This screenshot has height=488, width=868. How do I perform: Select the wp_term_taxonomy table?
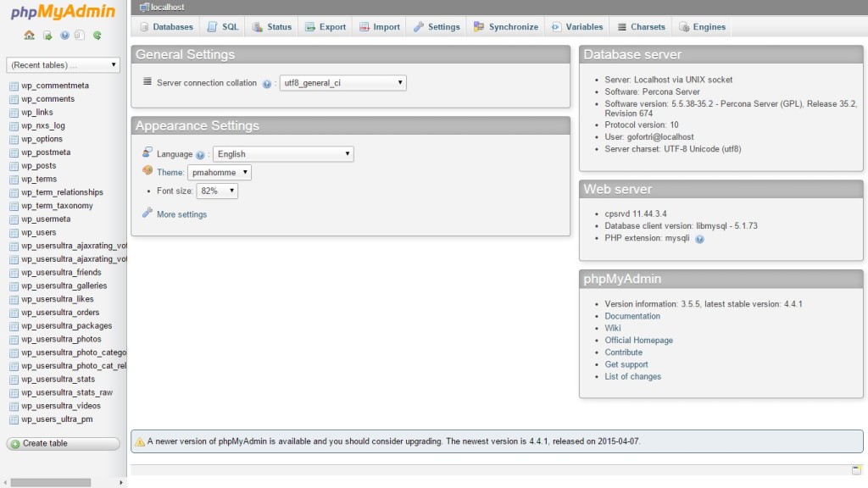click(x=57, y=206)
